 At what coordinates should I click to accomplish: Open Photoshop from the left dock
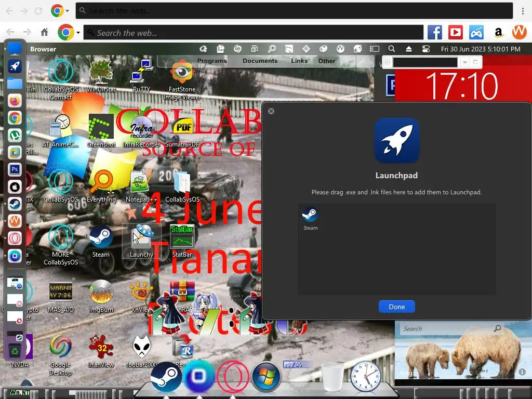15,169
